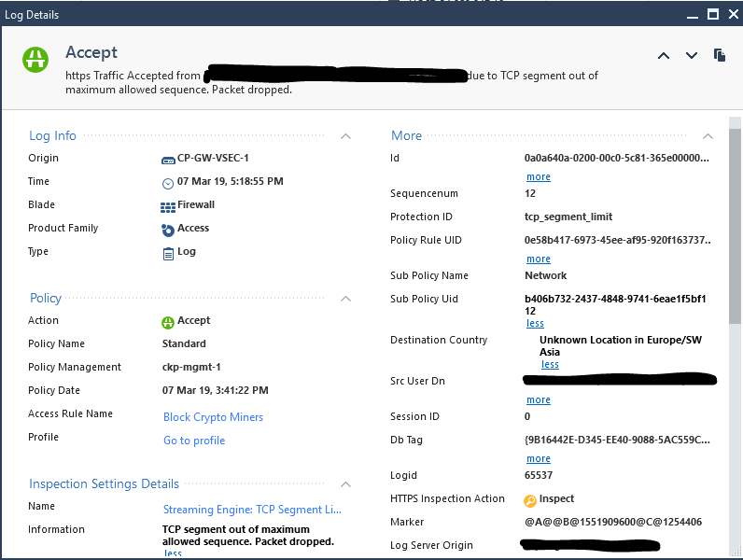Select the Protection ID value tcp_segment_limit
Viewport: 743px width, 560px height.
coord(568,217)
